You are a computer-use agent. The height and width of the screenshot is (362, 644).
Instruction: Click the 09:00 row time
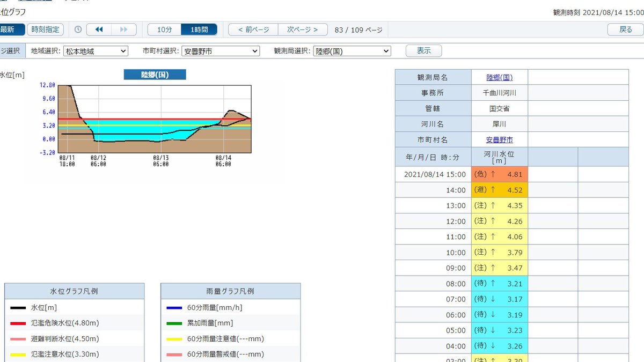click(456, 268)
